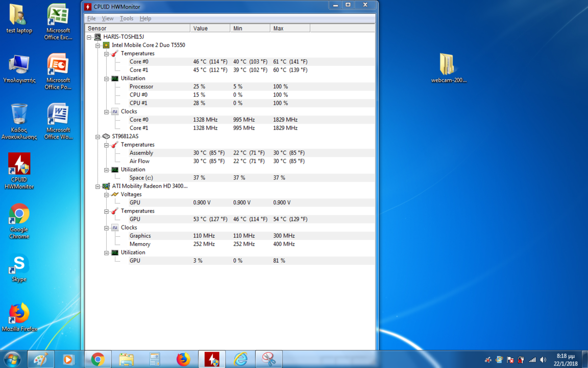Viewport: 588px width, 368px height.
Task: Click the HWMonitor title bar app icon
Action: pyautogui.click(x=88, y=6)
